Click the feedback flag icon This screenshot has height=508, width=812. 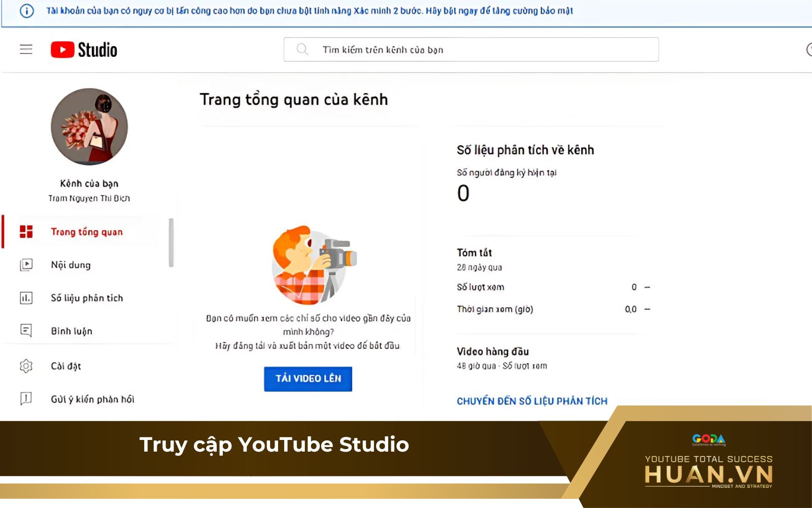click(x=26, y=399)
